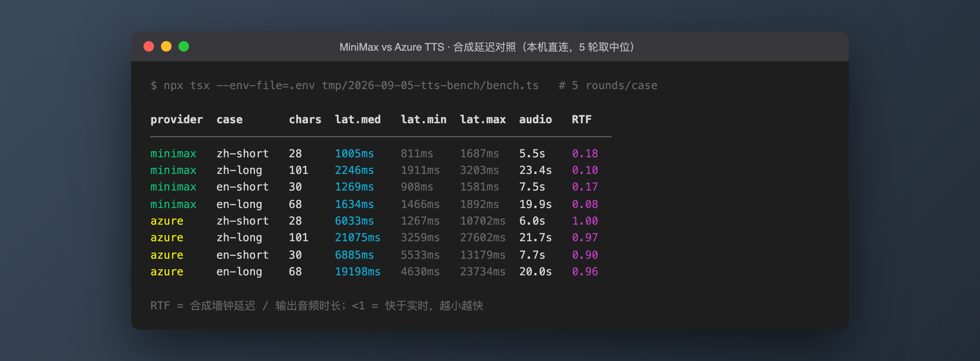Click median latency '6885ms' for azure en-short
This screenshot has width=980, height=361.
354,255
